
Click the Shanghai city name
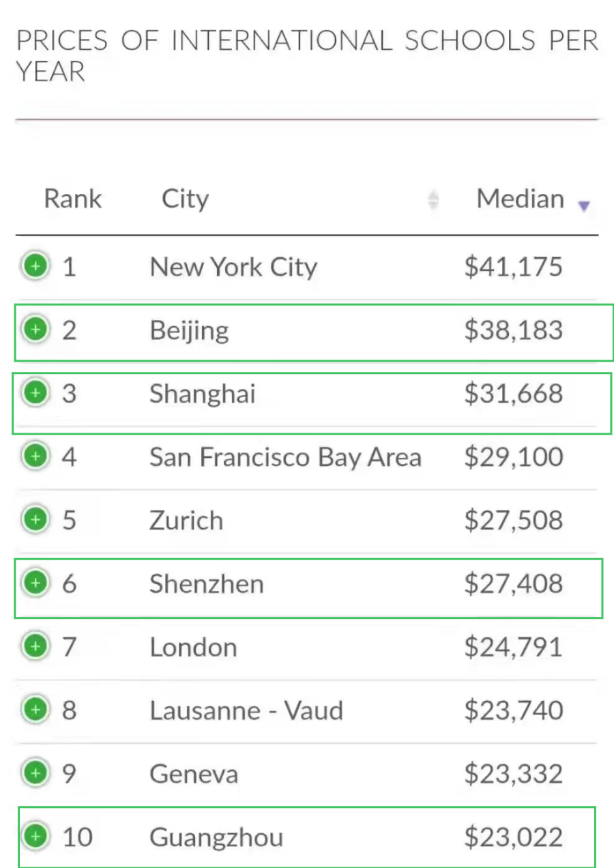(x=203, y=393)
